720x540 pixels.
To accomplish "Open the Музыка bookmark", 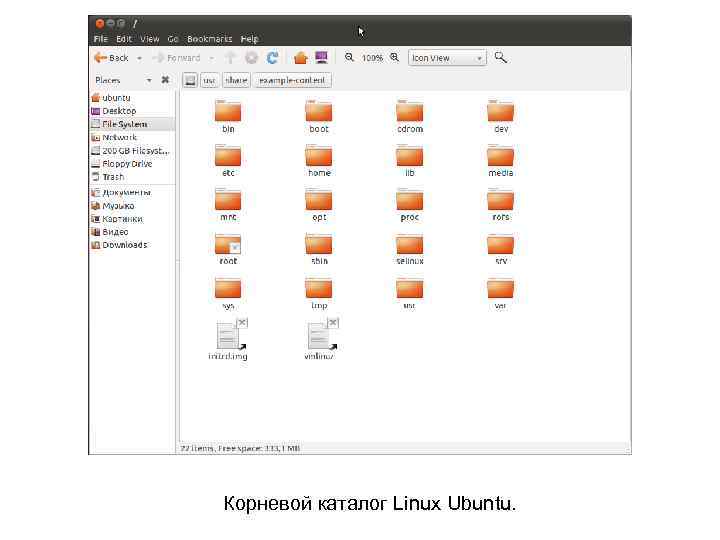I will (133, 206).
